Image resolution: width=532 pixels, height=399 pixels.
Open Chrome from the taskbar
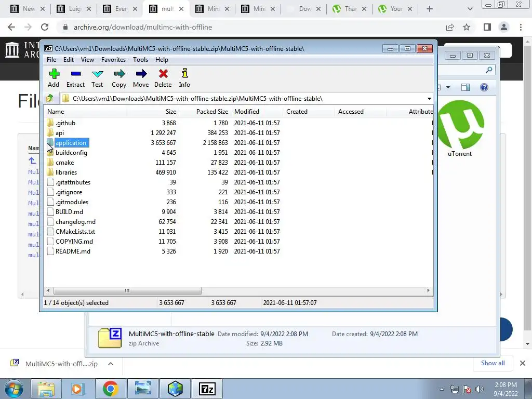pos(110,389)
